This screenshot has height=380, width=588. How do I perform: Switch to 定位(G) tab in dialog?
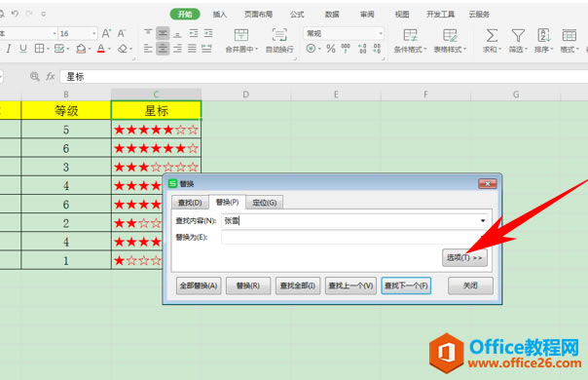(x=265, y=203)
